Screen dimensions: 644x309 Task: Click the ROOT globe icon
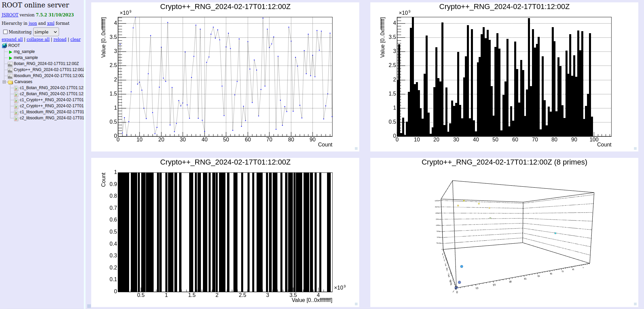[x=4, y=46]
